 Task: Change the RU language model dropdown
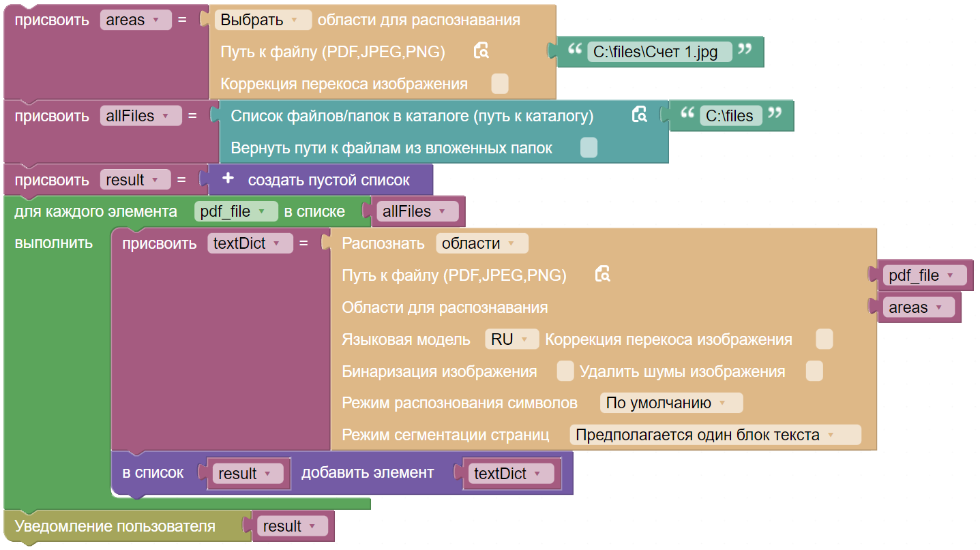tap(511, 339)
